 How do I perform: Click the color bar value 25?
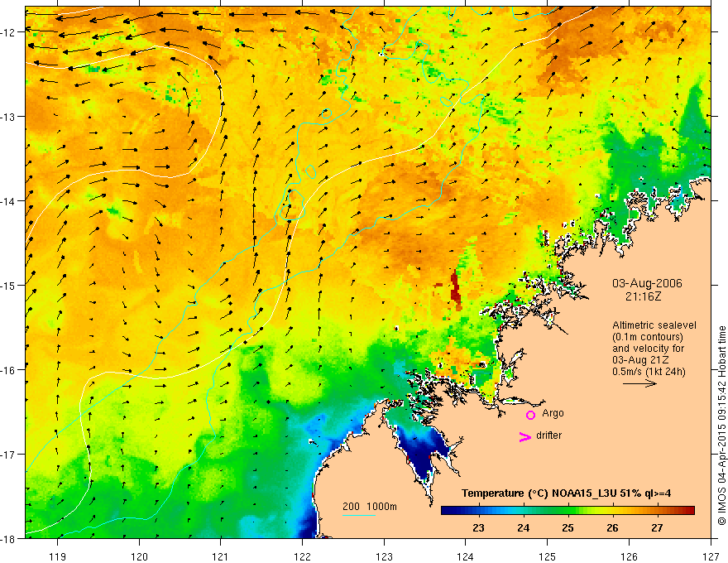tap(568, 528)
